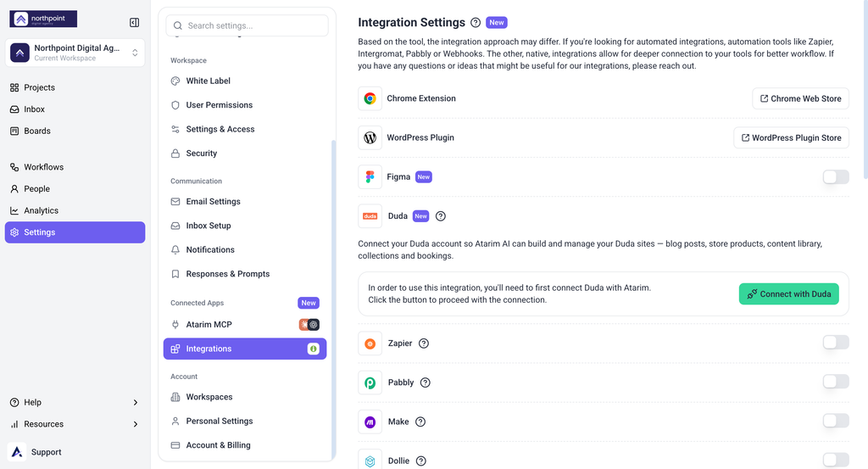The height and width of the screenshot is (469, 868).
Task: Open Responses & Prompts
Action: click(245, 274)
